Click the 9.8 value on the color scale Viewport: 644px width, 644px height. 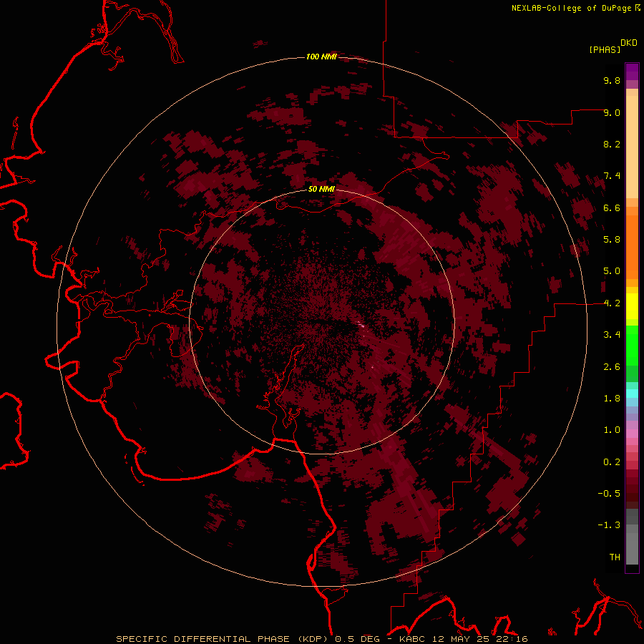pos(612,80)
